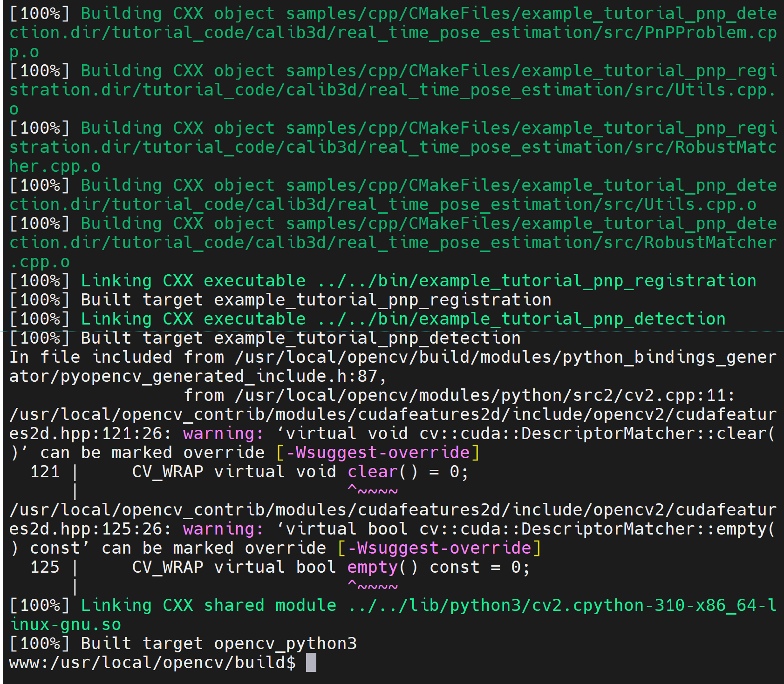Click source line number 121
784x684 pixels.
[x=45, y=471]
